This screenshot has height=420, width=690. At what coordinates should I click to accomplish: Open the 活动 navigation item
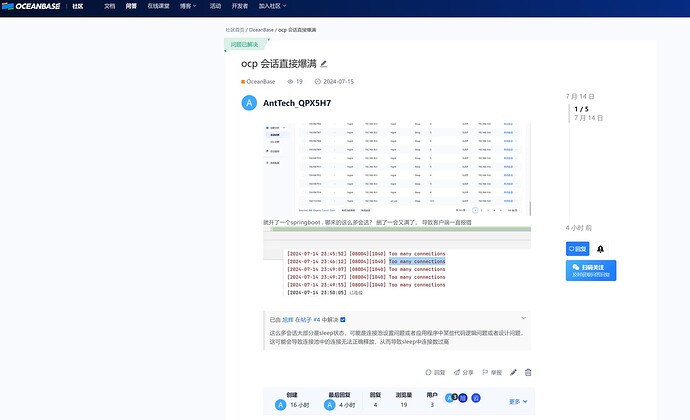[215, 6]
